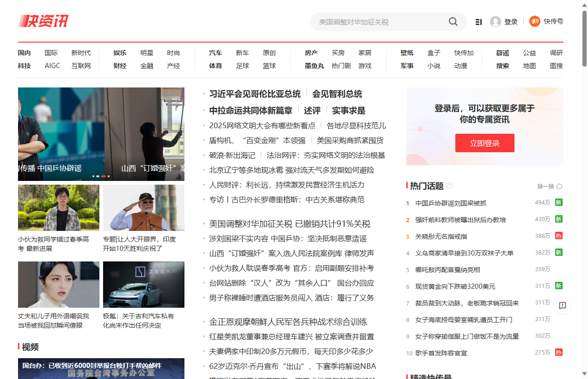This screenshot has width=588, height=379.
Task: Click the 热 badge beside 关晓彤无名指戒指
Action: click(x=559, y=236)
